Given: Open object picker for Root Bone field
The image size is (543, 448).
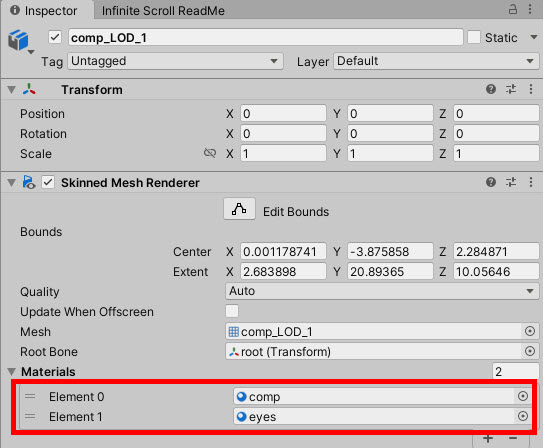Looking at the screenshot, I should point(529,351).
